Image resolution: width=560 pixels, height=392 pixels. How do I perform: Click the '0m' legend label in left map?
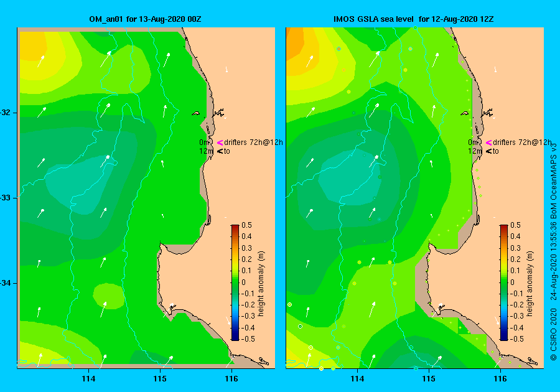(x=204, y=142)
